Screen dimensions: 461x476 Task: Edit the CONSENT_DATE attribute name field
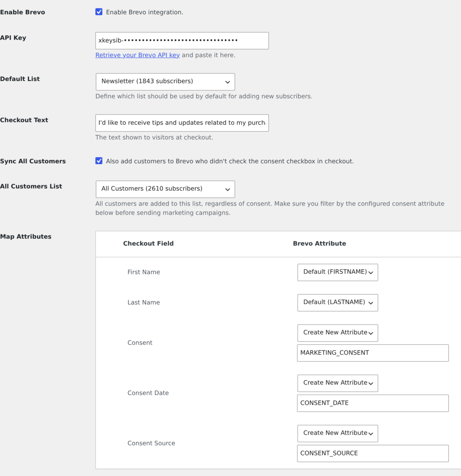pos(373,403)
